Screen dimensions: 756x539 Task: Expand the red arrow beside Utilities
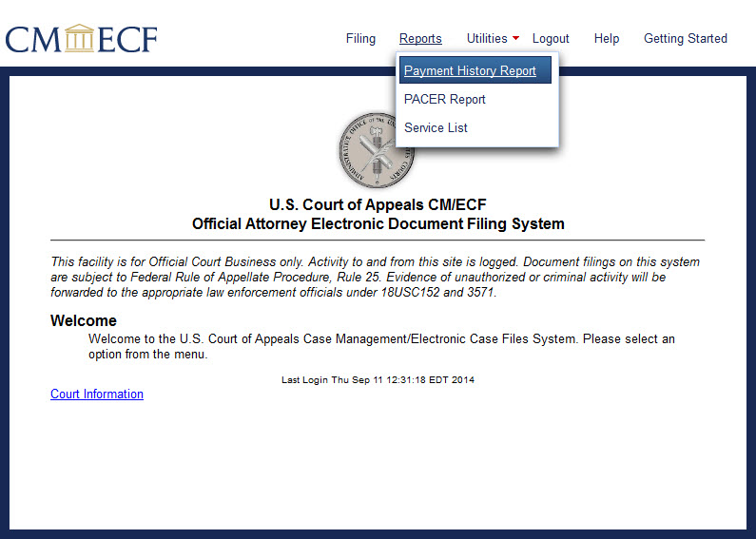(515, 39)
